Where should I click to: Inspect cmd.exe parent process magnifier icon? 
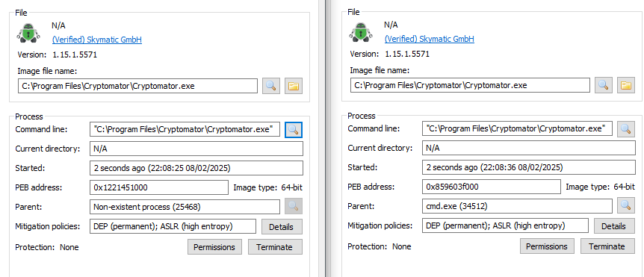click(625, 205)
